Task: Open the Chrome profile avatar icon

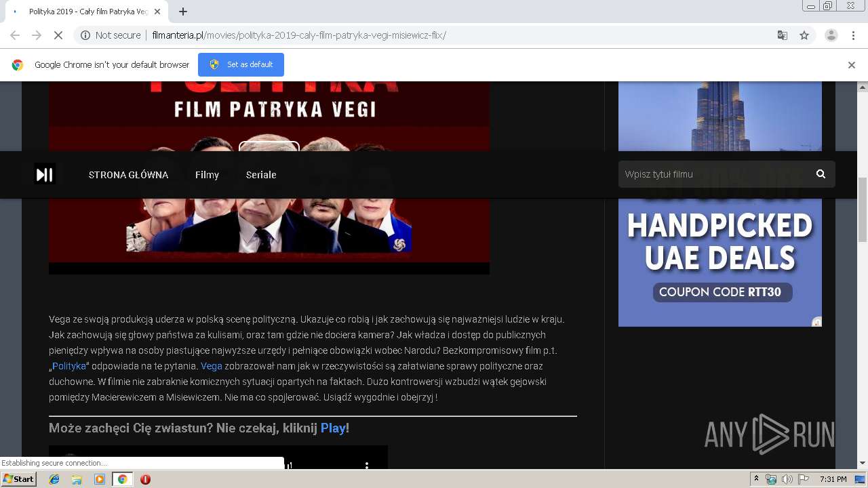Action: pos(831,35)
